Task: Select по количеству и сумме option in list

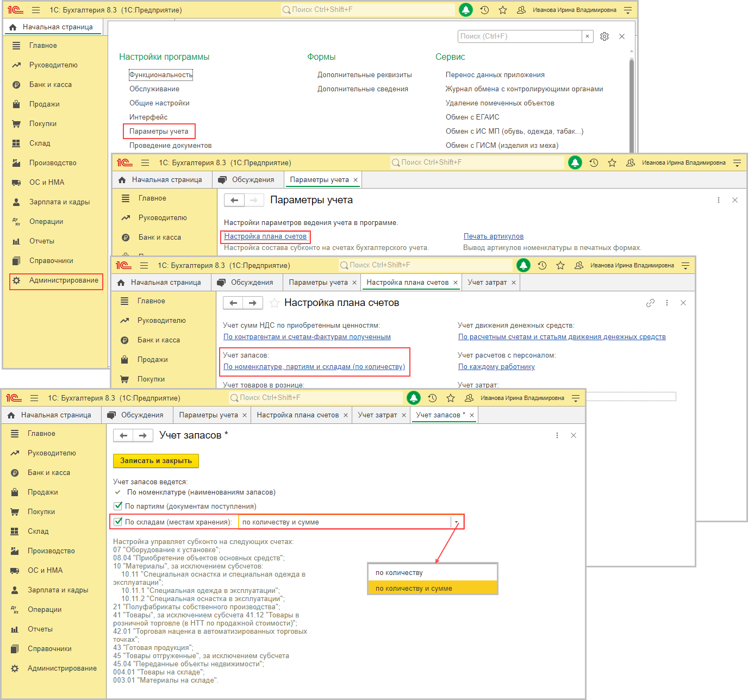Action: [433, 588]
